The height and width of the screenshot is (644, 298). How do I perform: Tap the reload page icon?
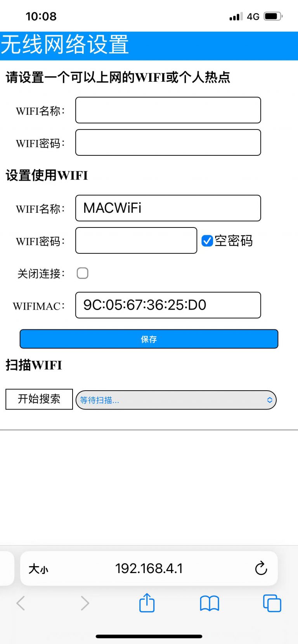tap(261, 568)
